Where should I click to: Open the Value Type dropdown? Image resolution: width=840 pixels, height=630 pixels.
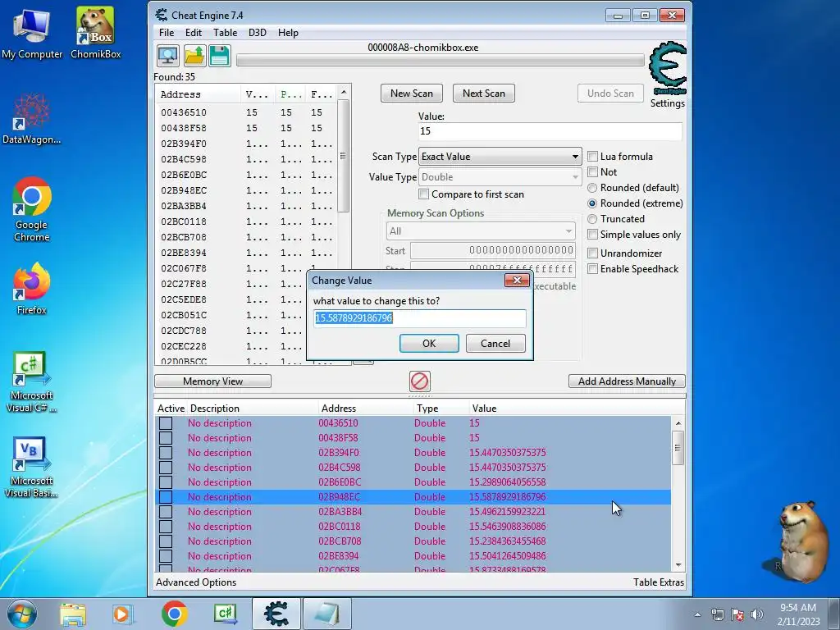coord(500,177)
